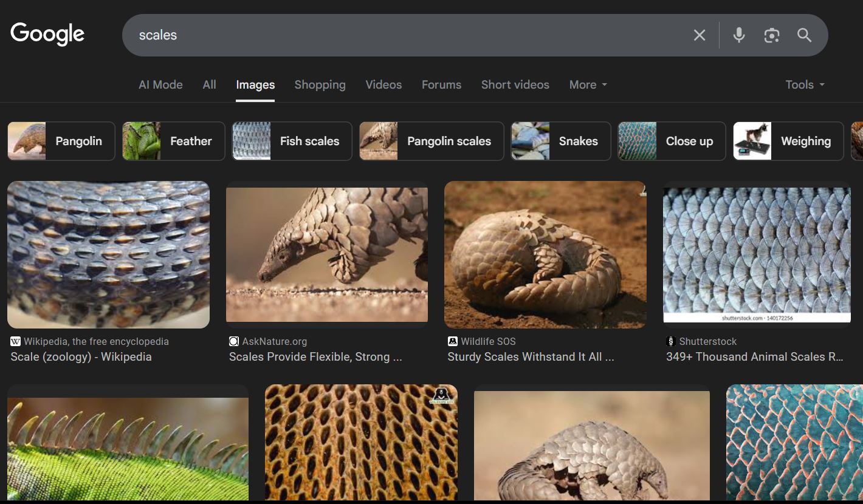The image size is (863, 504).
Task: Click the magnifying glass search icon
Action: [x=804, y=35]
